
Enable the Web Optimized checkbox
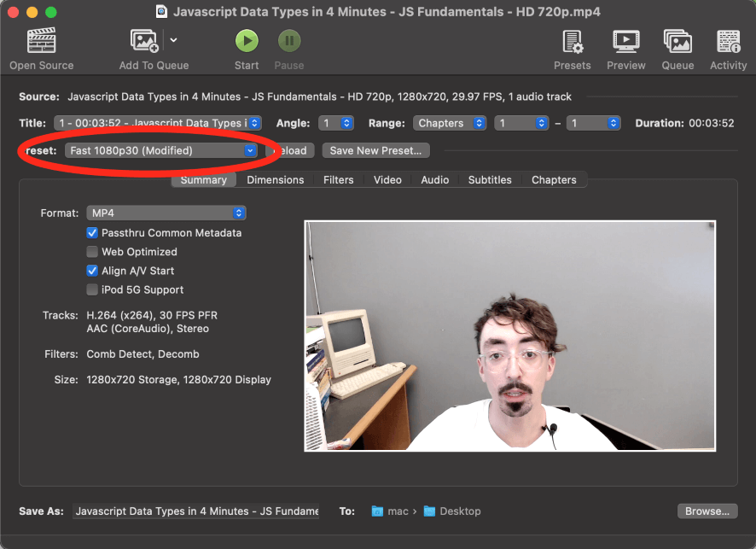tap(92, 252)
